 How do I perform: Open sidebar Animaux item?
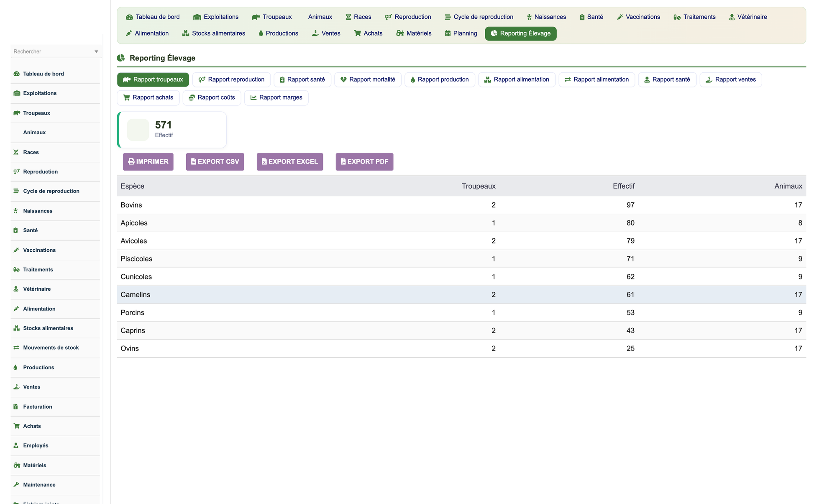pos(55,133)
